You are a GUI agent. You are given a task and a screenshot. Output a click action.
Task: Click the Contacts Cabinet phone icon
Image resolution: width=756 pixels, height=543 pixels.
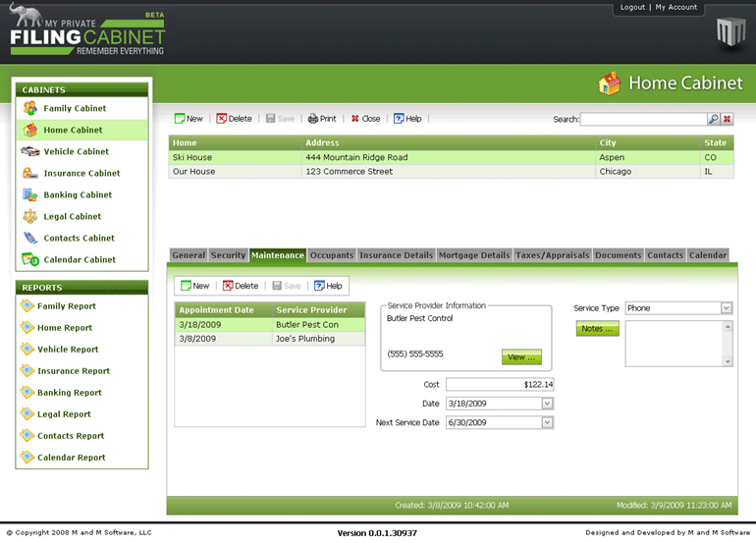point(29,238)
